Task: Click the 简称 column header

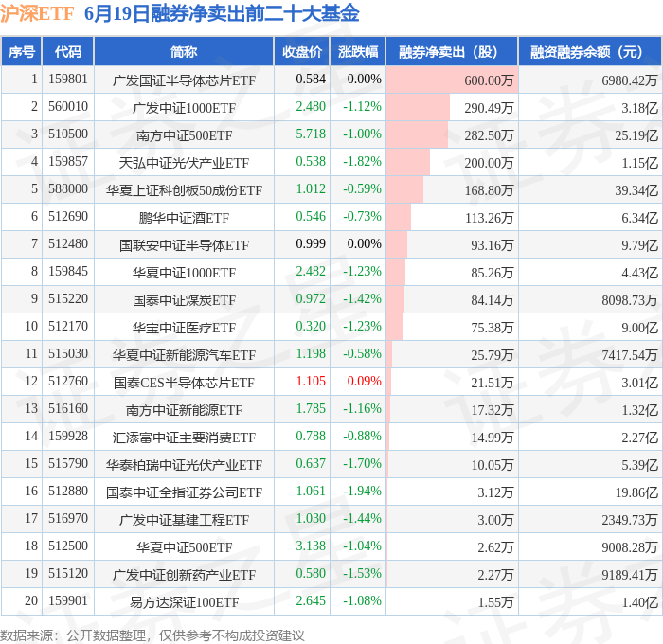Action: (184, 52)
